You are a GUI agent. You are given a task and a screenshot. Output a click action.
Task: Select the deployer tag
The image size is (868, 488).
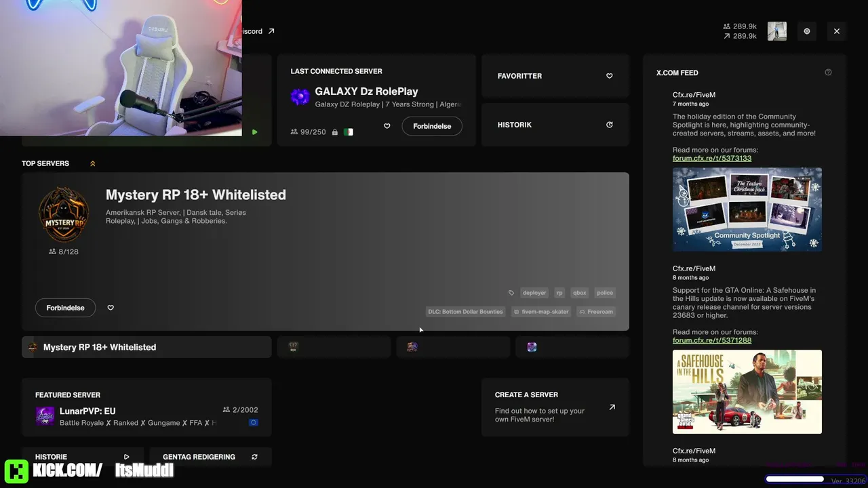(x=534, y=293)
